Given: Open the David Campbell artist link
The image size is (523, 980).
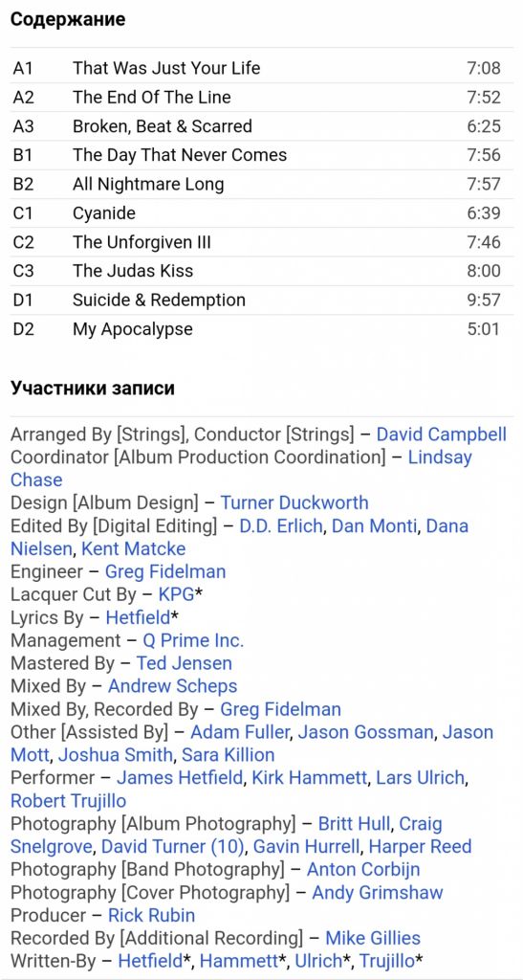Looking at the screenshot, I should [441, 434].
